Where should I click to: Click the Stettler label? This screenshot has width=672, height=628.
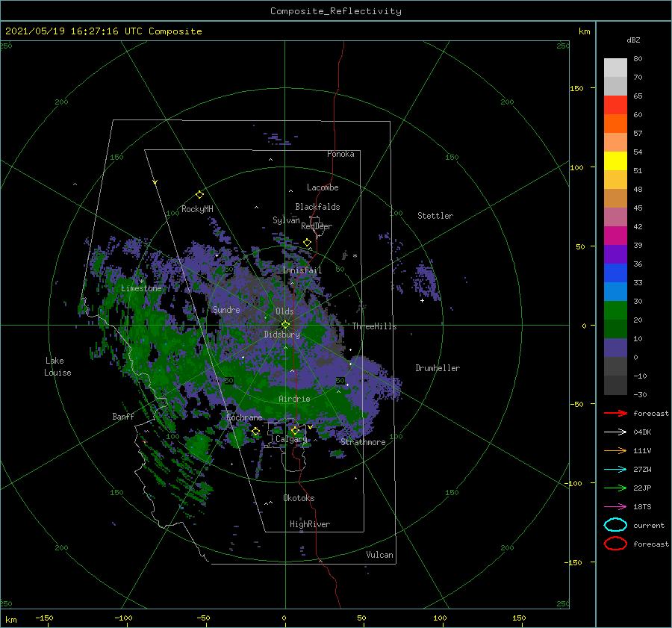[x=435, y=216]
